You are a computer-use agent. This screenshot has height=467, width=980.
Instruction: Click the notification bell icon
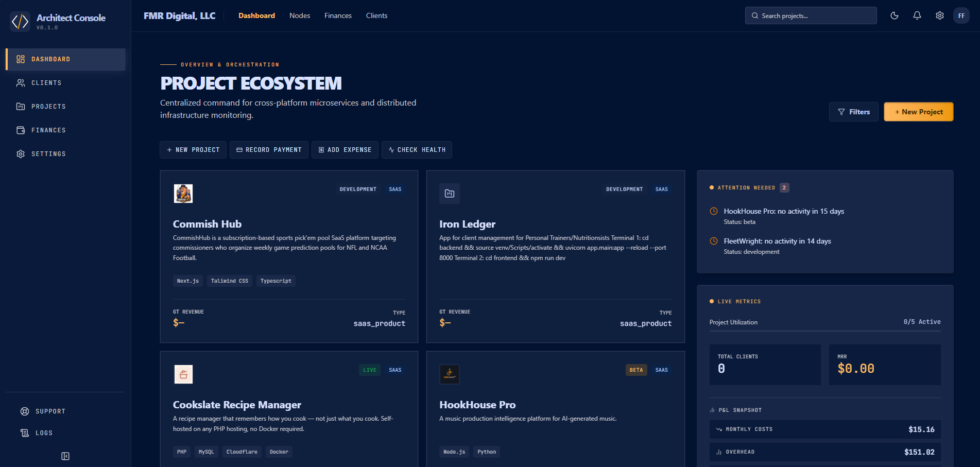917,15
